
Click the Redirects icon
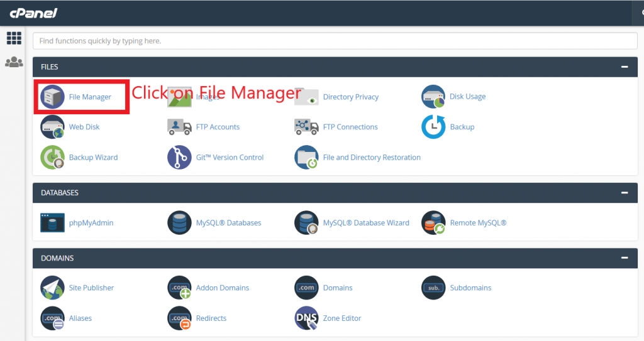(x=179, y=318)
